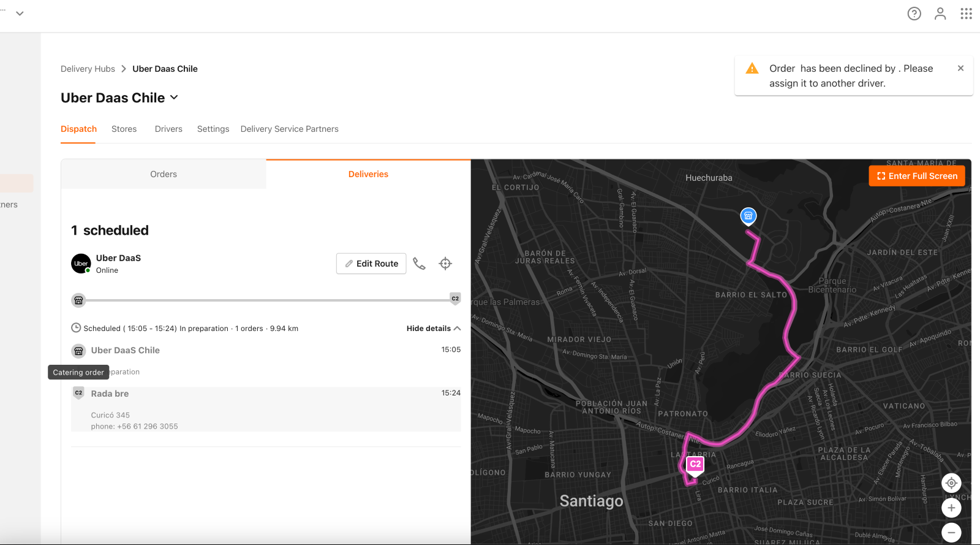Recenter the map with the locate button
Viewport: 980px width, 545px height.
pyautogui.click(x=951, y=483)
